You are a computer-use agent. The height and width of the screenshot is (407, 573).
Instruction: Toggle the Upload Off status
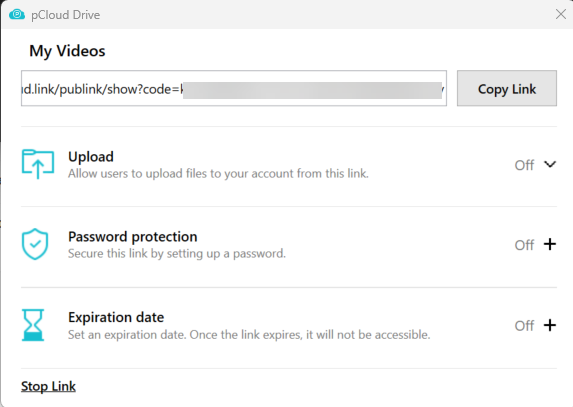point(524,165)
